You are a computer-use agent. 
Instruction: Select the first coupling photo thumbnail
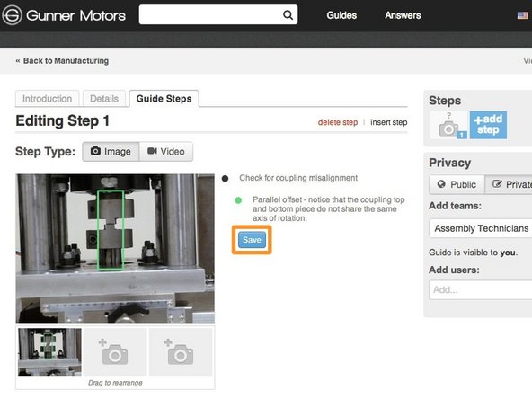[x=49, y=352]
